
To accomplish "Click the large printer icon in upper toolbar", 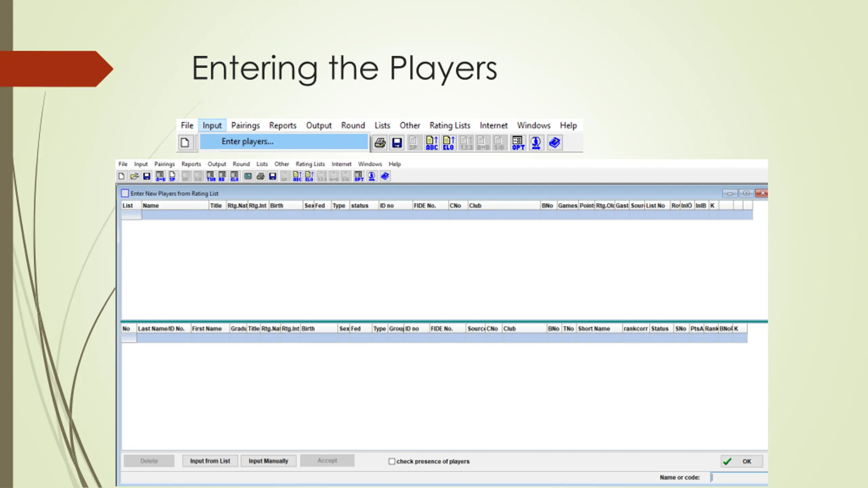I will [x=380, y=143].
